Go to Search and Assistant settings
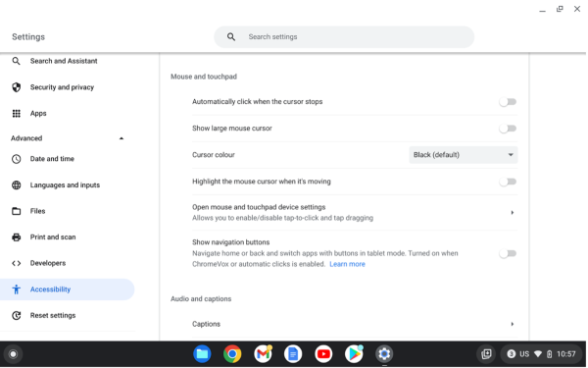588x368 pixels. [x=64, y=61]
